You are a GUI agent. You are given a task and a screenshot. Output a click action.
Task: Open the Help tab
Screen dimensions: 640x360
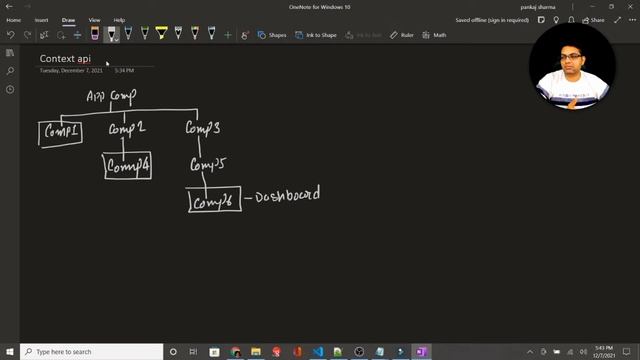pos(119,20)
